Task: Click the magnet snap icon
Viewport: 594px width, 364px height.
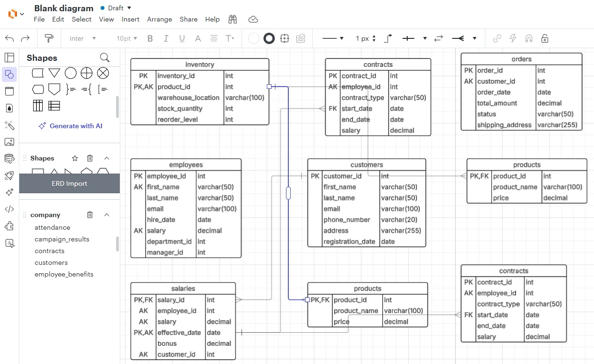Action: pos(529,38)
